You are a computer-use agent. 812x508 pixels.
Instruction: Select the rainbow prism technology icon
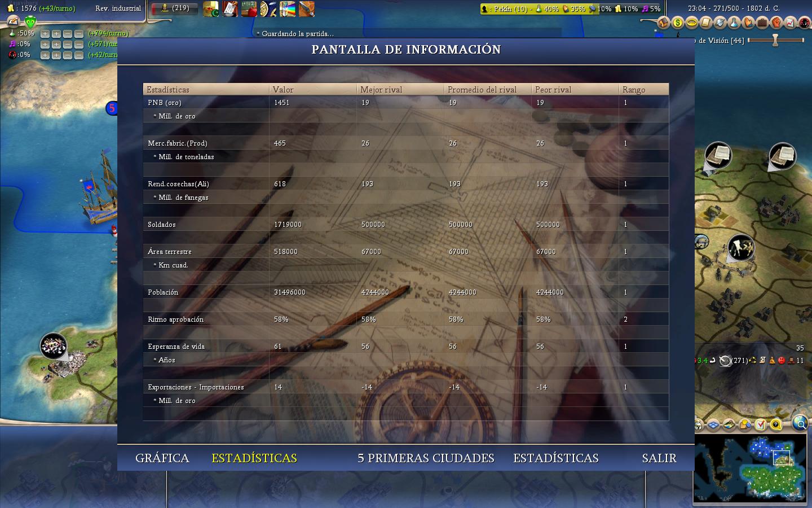click(288, 9)
